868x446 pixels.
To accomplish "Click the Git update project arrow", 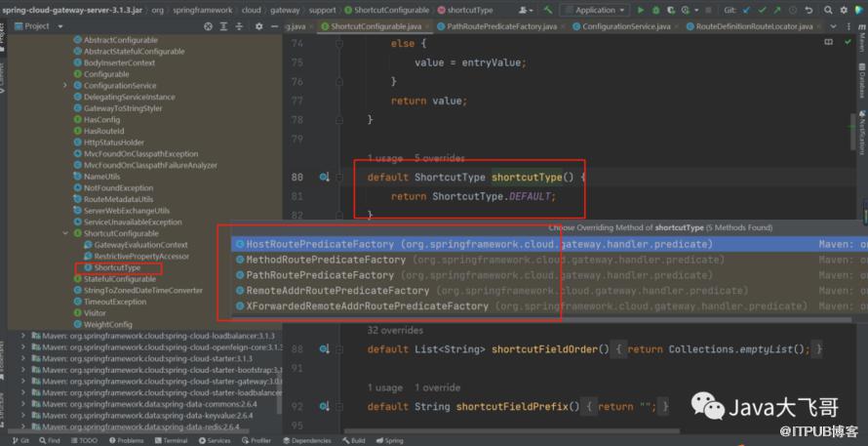I will tap(745, 10).
